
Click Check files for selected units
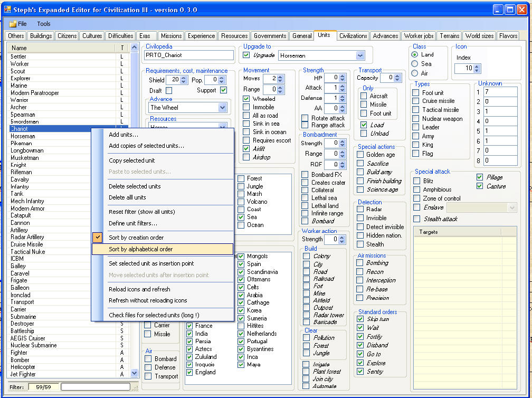click(154, 315)
